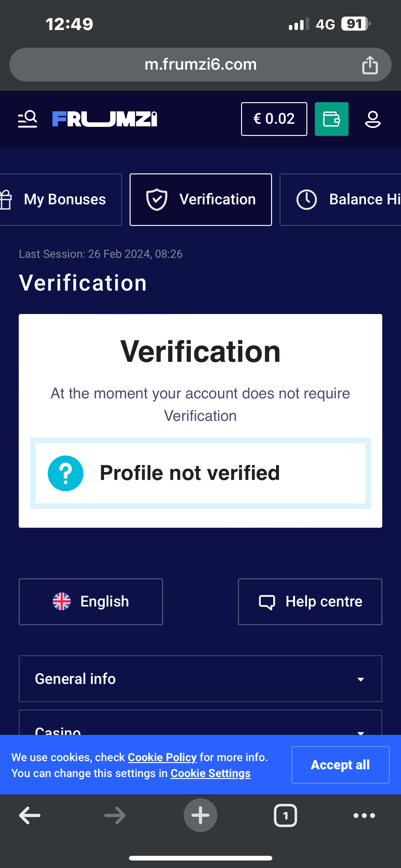Expand the Casino section

tap(200, 730)
